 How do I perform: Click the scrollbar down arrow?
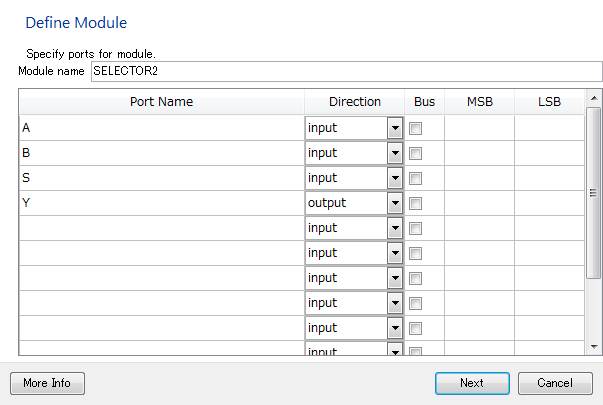click(594, 347)
